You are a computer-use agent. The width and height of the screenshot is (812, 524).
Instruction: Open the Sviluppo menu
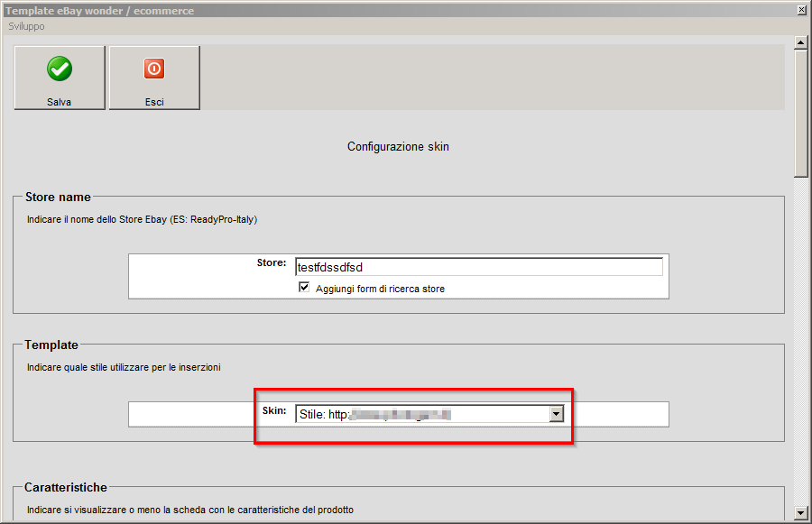(x=26, y=26)
